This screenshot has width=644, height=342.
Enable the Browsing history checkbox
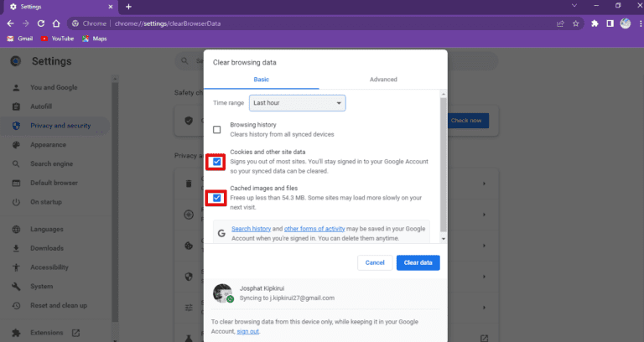tap(217, 130)
